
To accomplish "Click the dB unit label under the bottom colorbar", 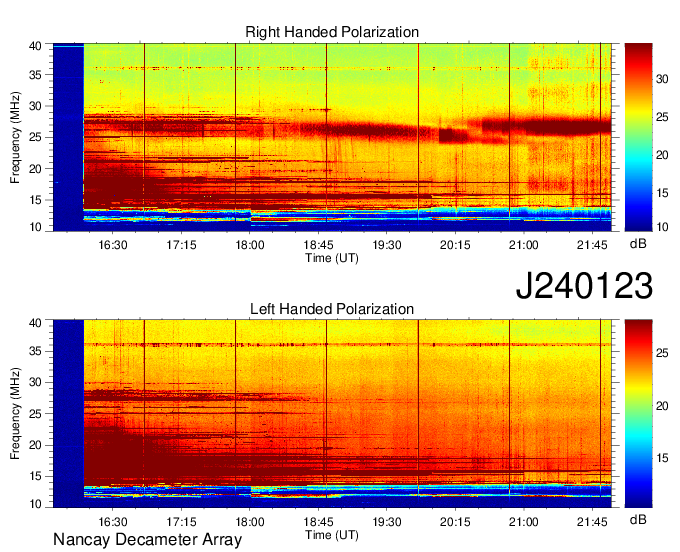I will pos(638,519).
